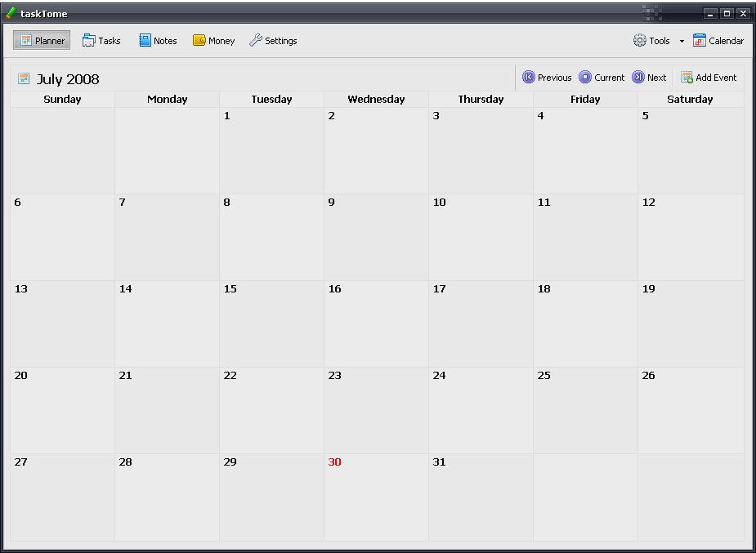
Task: Click the Sunday column header
Action: coord(62,99)
